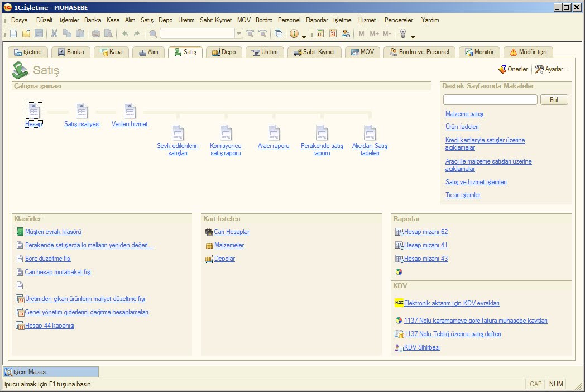Click the Hesap document icon in workflow
The height and width of the screenshot is (392, 585).
pos(33,111)
